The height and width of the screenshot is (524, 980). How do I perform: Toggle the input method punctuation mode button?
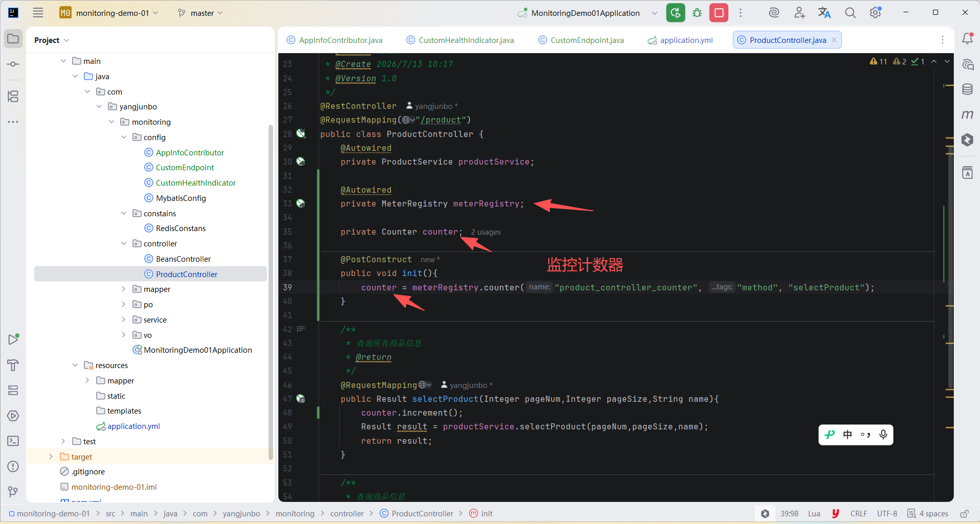(x=865, y=435)
